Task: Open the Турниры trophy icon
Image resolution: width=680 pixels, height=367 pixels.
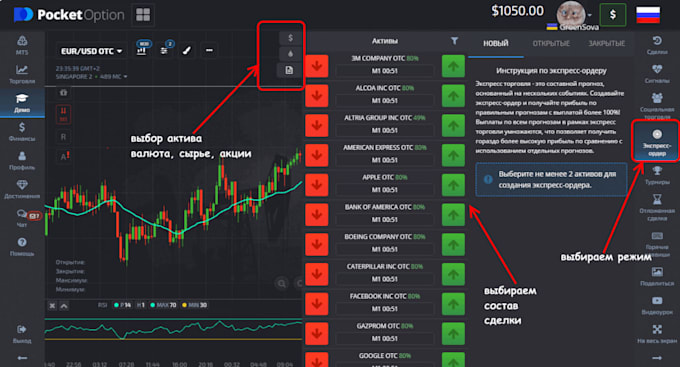Action: click(x=657, y=175)
